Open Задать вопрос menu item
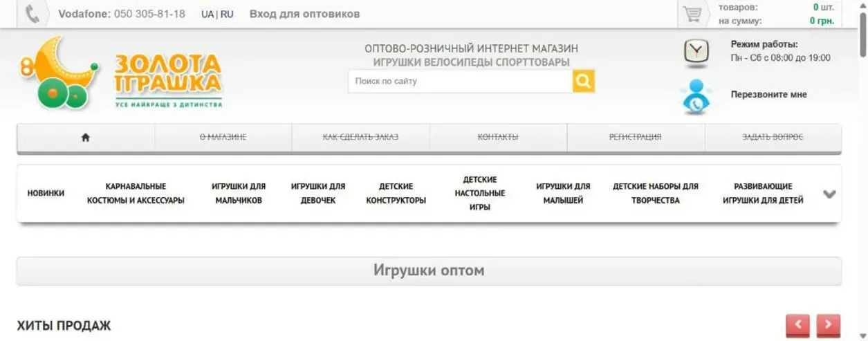This screenshot has height=341, width=868. tap(773, 137)
